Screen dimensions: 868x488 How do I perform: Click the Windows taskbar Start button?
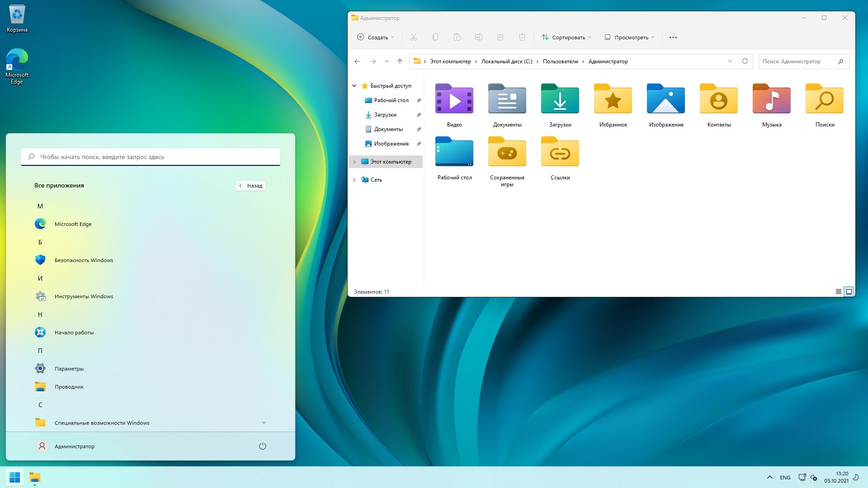click(14, 477)
